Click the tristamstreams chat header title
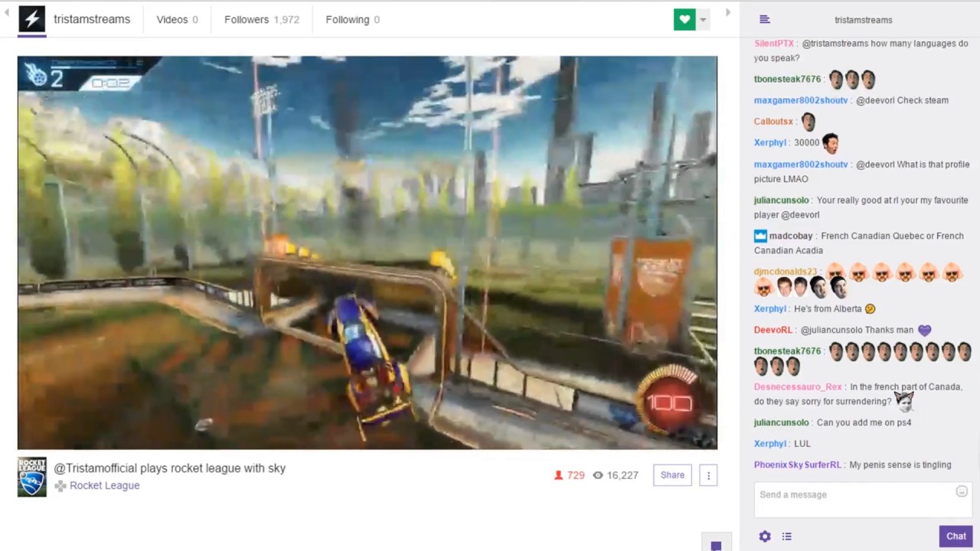The height and width of the screenshot is (551, 980). point(863,20)
